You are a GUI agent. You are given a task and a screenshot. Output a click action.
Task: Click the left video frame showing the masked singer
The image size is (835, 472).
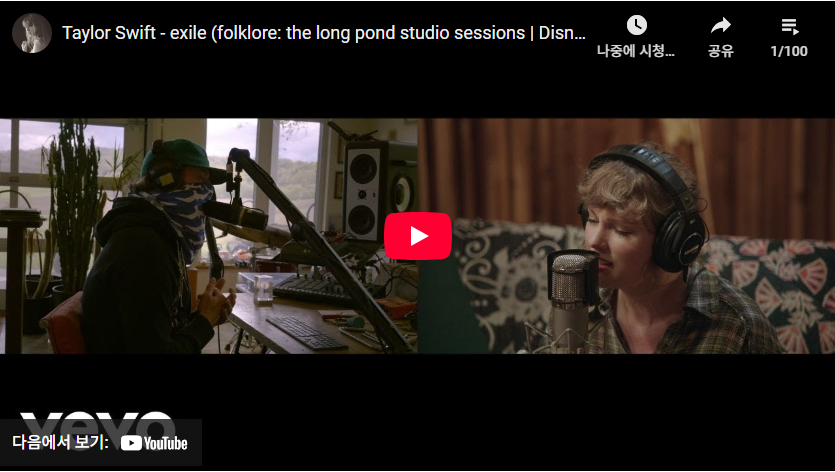[209, 236]
